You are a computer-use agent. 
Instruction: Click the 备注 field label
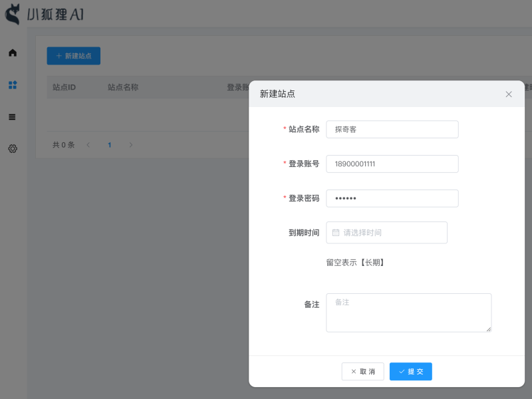[x=312, y=305]
